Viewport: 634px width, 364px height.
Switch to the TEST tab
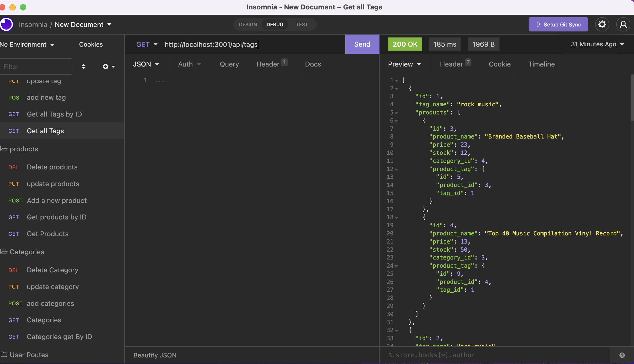302,25
